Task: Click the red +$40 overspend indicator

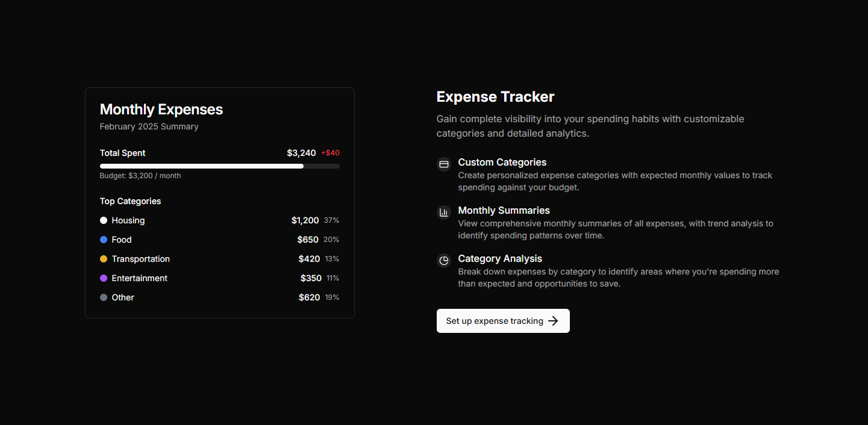Action: pyautogui.click(x=331, y=153)
